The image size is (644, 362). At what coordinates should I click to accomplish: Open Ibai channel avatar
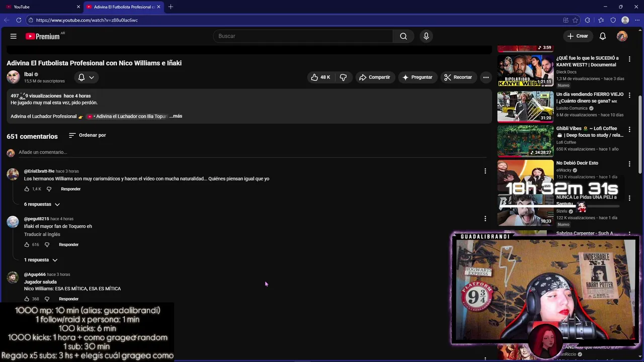tap(13, 77)
